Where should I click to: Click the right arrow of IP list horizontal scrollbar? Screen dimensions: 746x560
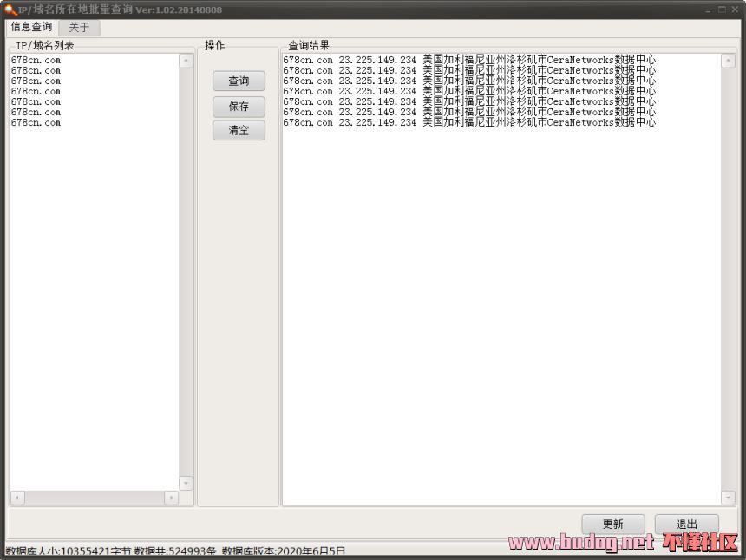tap(171, 498)
